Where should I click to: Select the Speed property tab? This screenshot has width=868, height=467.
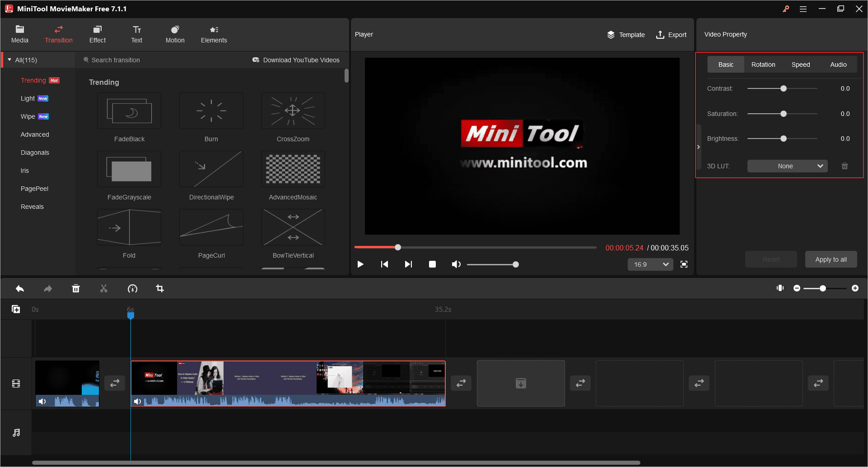801,65
